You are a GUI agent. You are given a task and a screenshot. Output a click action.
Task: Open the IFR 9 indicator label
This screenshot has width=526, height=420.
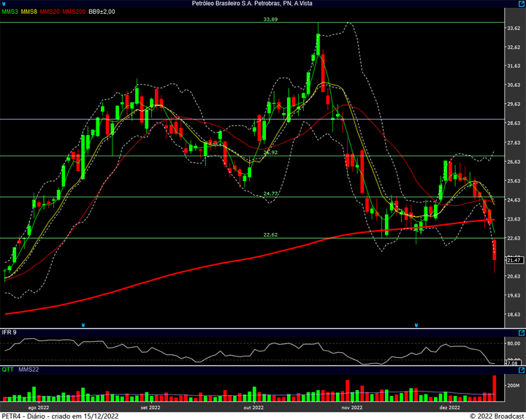(x=9, y=333)
